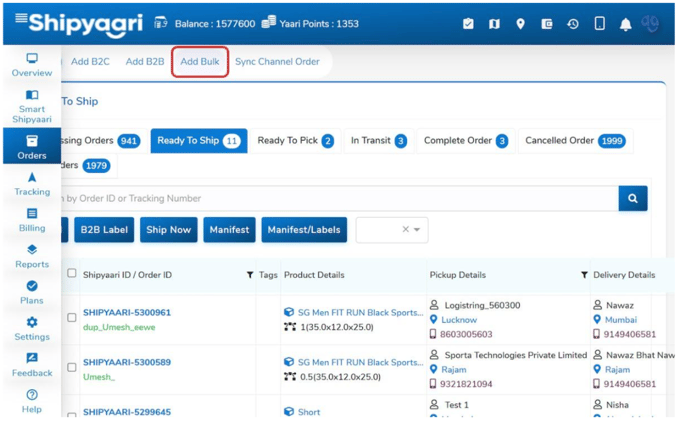
Task: Click Mumbai delivery location link
Action: click(621, 320)
